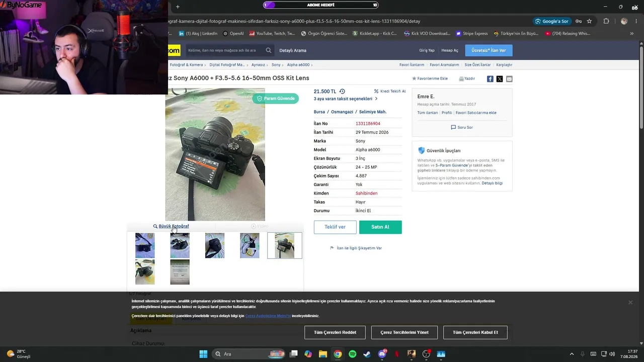The image size is (644, 362).
Task: Close the cookie banner with the X
Action: point(630,302)
